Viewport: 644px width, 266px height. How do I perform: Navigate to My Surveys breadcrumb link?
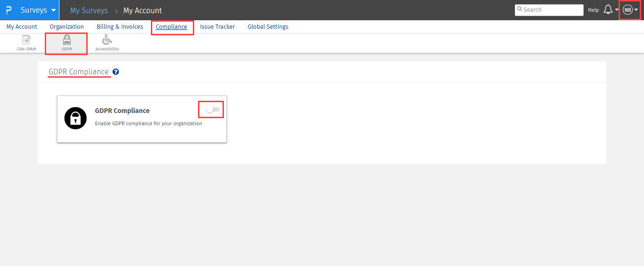(x=89, y=10)
